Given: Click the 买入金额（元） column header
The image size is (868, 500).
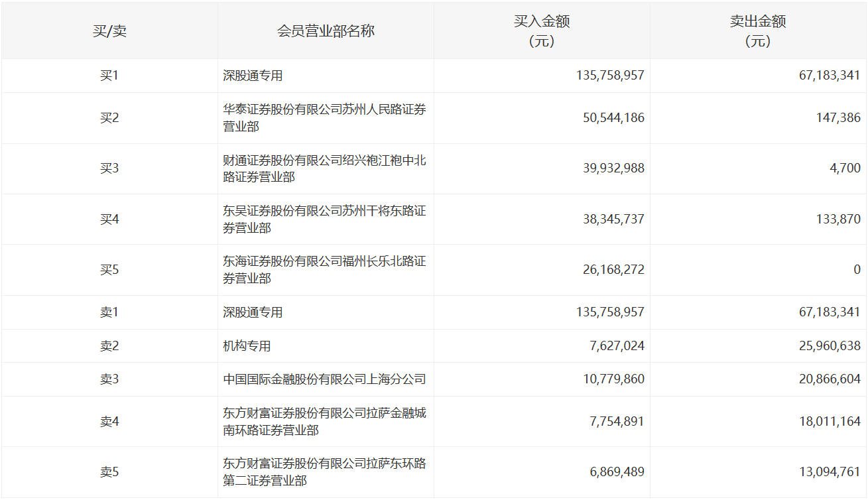Looking at the screenshot, I should (542, 31).
